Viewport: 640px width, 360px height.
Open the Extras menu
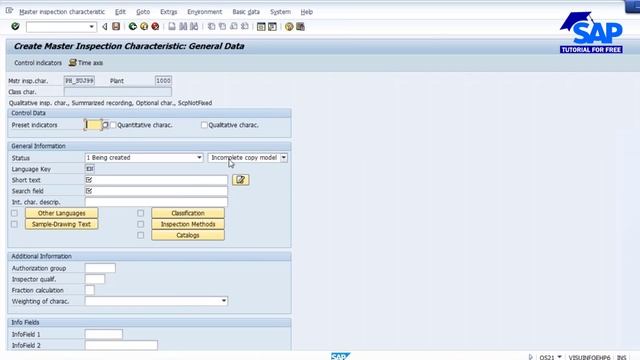(x=169, y=12)
